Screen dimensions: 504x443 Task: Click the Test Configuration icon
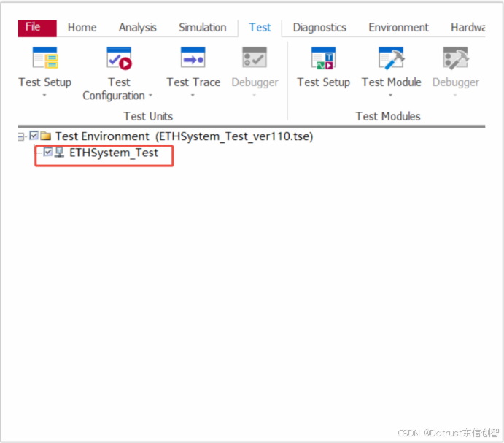[119, 58]
